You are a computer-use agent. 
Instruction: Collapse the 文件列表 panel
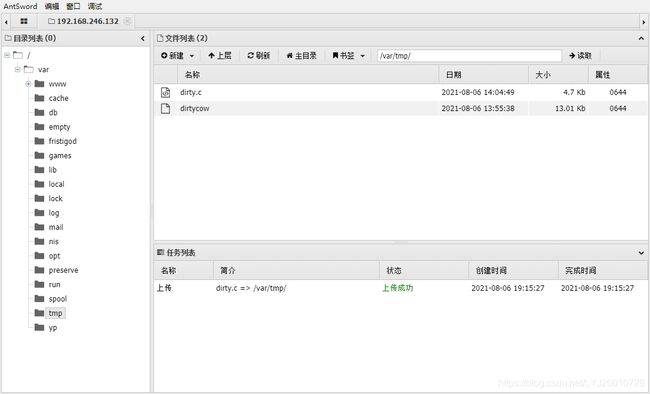[x=641, y=39]
